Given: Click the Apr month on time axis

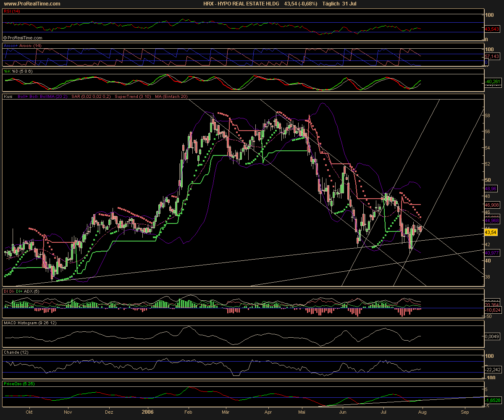Looking at the screenshot, I should tap(269, 412).
